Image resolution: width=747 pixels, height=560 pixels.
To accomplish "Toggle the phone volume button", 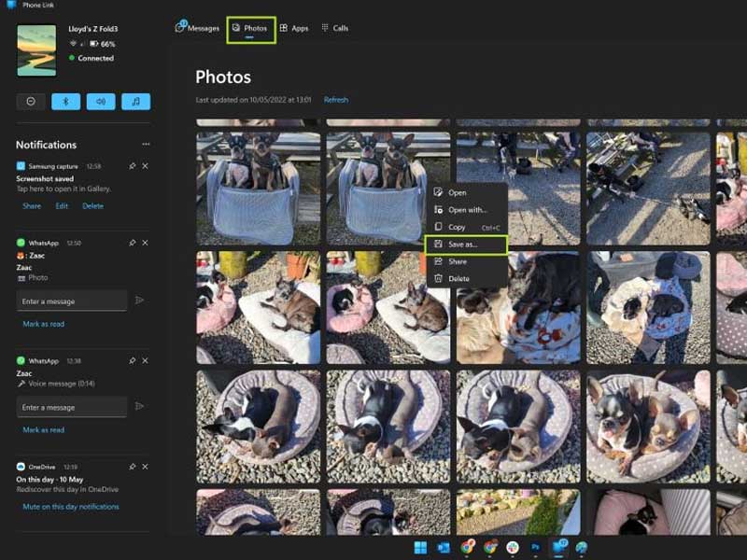I will [101, 102].
